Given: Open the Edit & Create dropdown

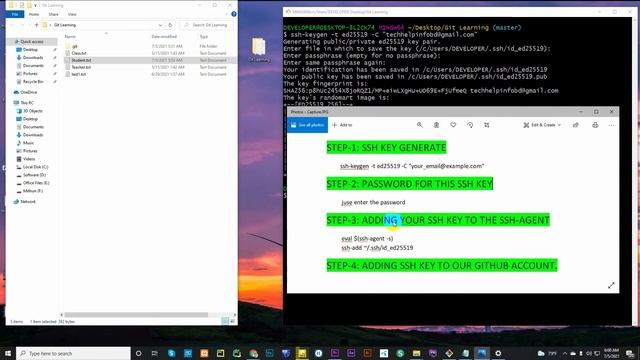Looking at the screenshot, I should [542, 125].
